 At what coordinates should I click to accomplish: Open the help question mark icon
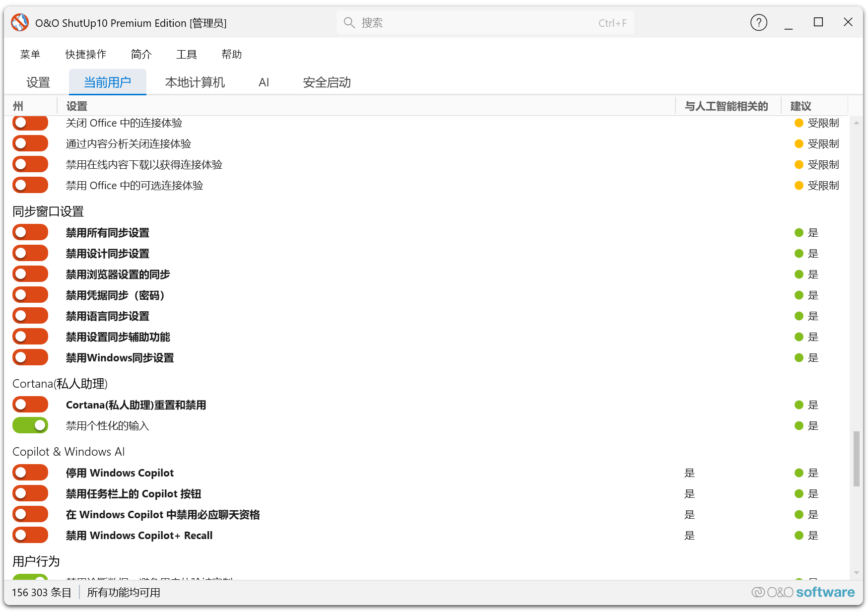tap(758, 23)
